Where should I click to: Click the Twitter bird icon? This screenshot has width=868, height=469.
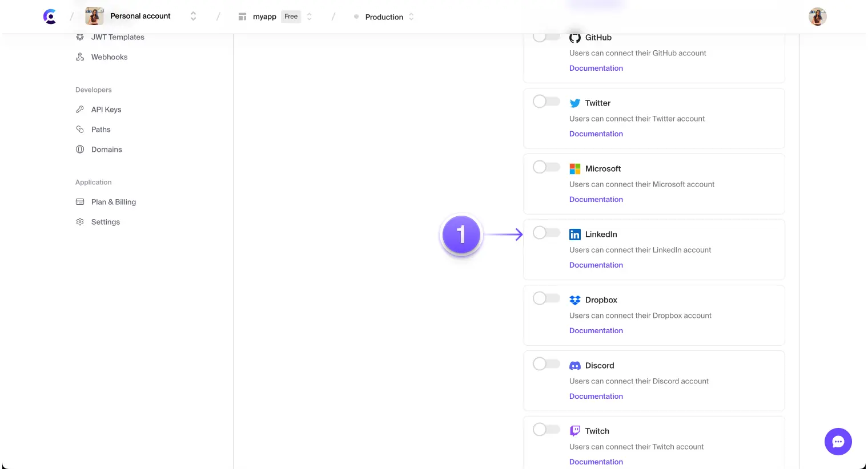pos(575,103)
